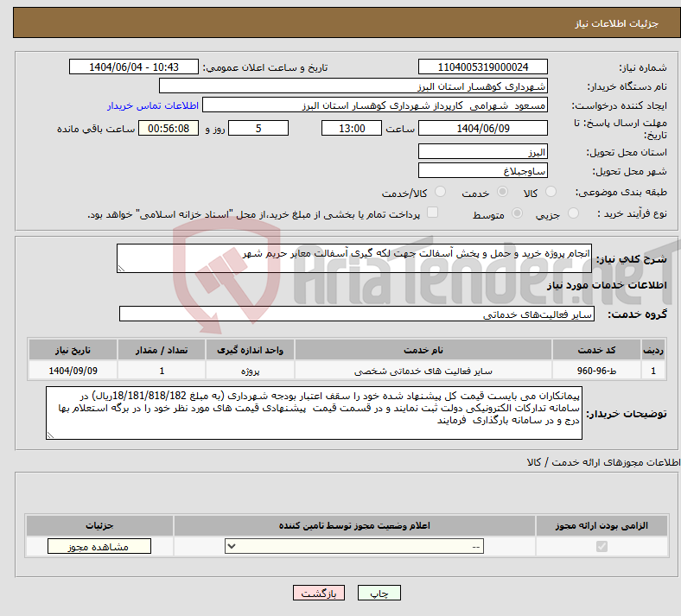This screenshot has width=681, height=616.
Task: Click the اطلاعات مجوزهای ارائه خدمت / کالا heading
Action: (603, 463)
